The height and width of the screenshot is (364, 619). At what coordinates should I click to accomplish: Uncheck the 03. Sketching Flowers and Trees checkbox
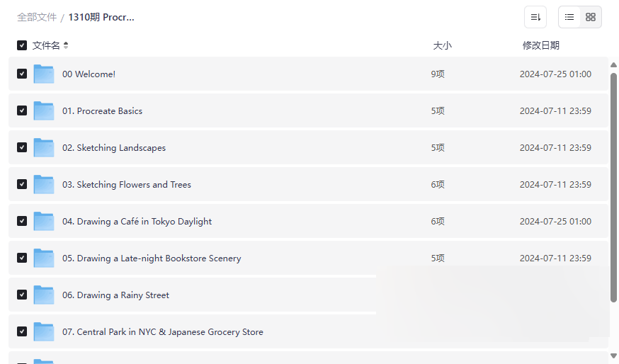pyautogui.click(x=22, y=184)
